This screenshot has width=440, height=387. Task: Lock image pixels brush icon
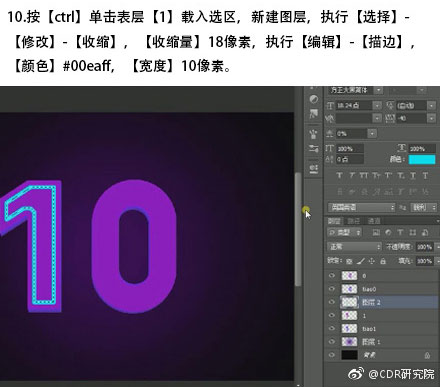tap(360, 261)
